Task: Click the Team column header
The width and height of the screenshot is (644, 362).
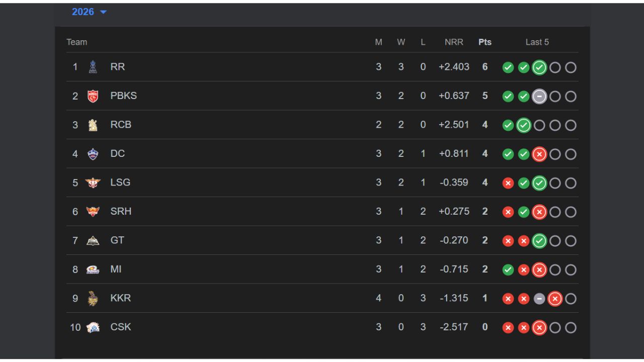Action: 77,42
